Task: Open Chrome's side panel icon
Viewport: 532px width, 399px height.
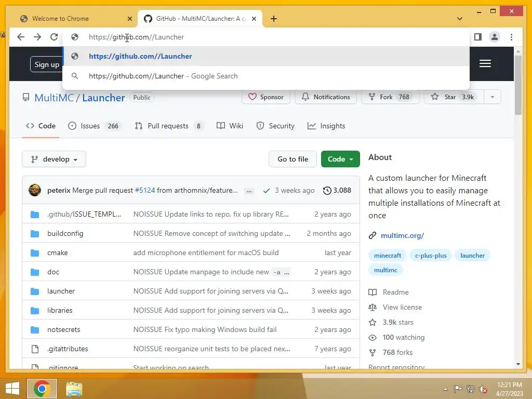Action: pyautogui.click(x=478, y=37)
